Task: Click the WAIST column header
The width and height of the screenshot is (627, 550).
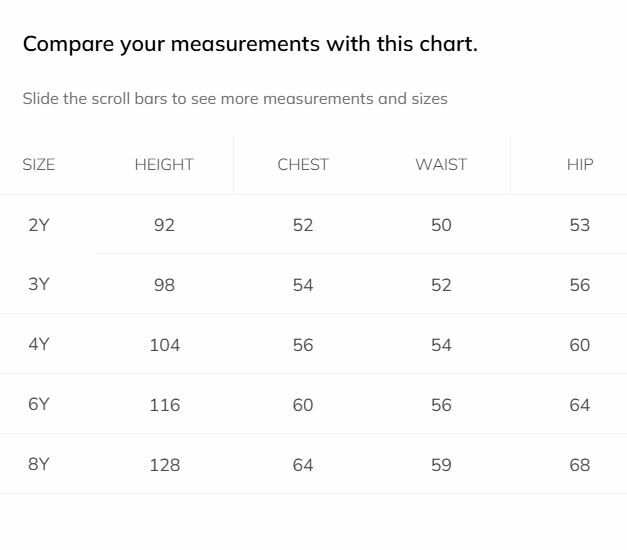Action: 441,165
